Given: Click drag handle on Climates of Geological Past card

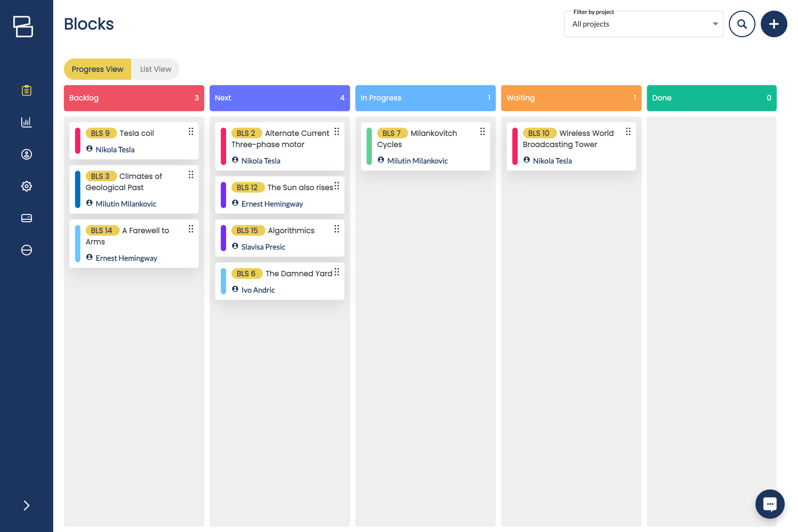Looking at the screenshot, I should (x=191, y=174).
